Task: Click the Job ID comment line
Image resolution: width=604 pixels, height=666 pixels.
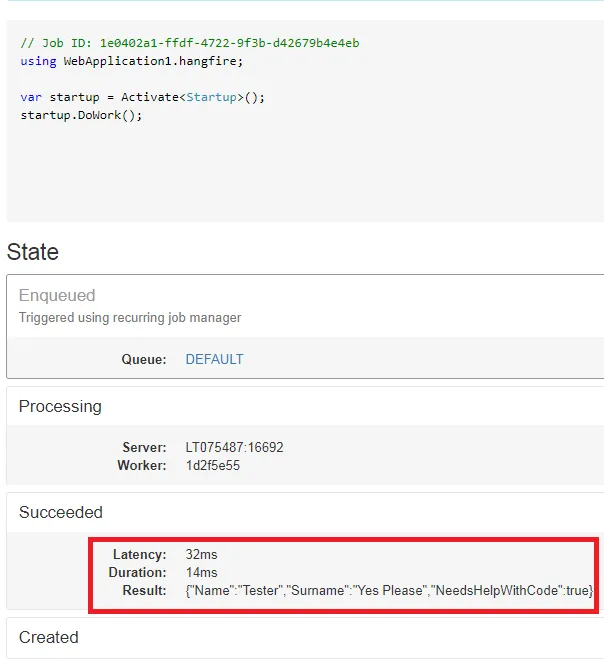Action: [x=189, y=43]
